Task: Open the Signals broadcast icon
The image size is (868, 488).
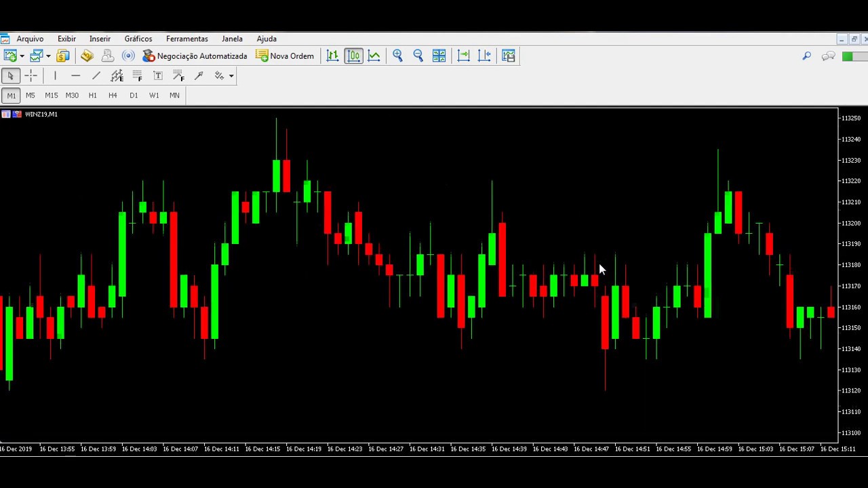Action: 128,56
